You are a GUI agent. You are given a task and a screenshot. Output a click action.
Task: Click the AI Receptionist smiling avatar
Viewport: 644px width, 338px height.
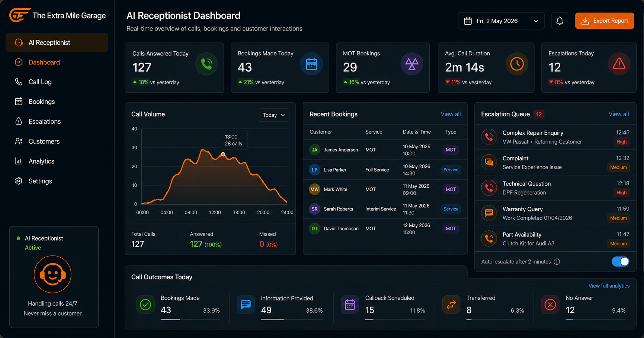point(52,274)
